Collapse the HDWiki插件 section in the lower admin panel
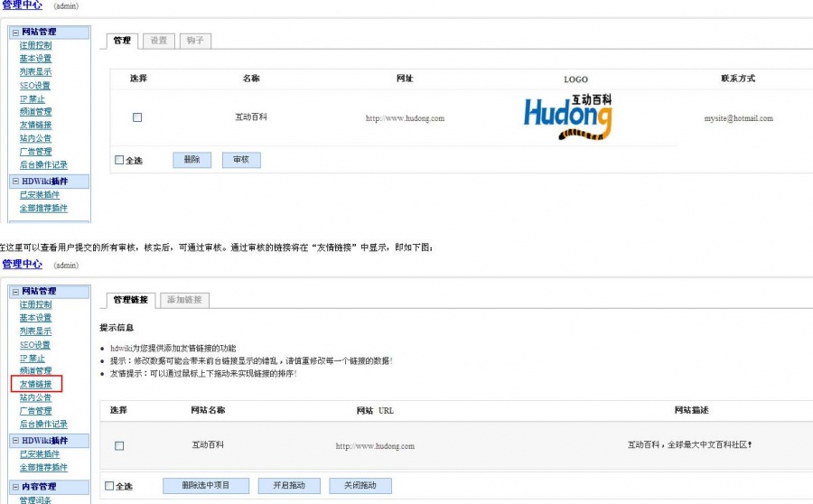The width and height of the screenshot is (813, 504). pos(15,441)
